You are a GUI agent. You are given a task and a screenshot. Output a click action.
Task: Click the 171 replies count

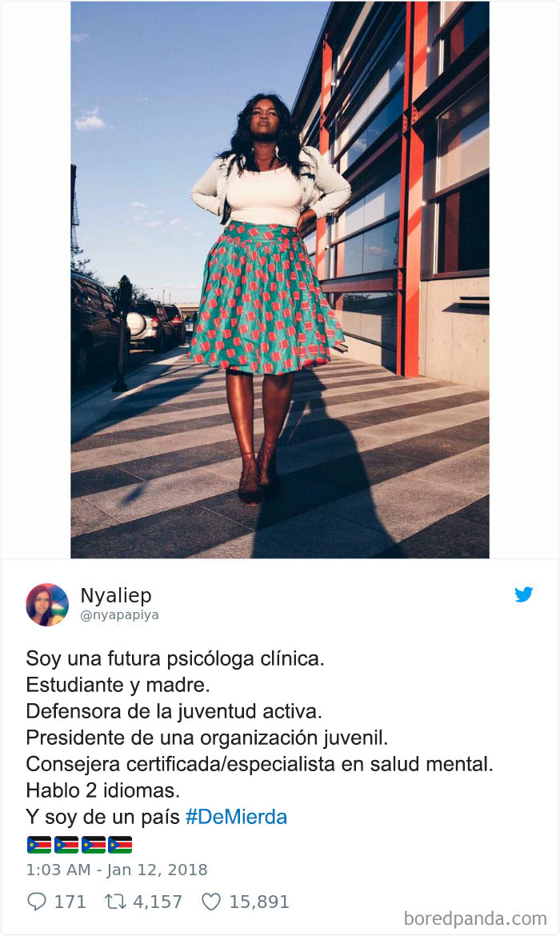click(70, 902)
